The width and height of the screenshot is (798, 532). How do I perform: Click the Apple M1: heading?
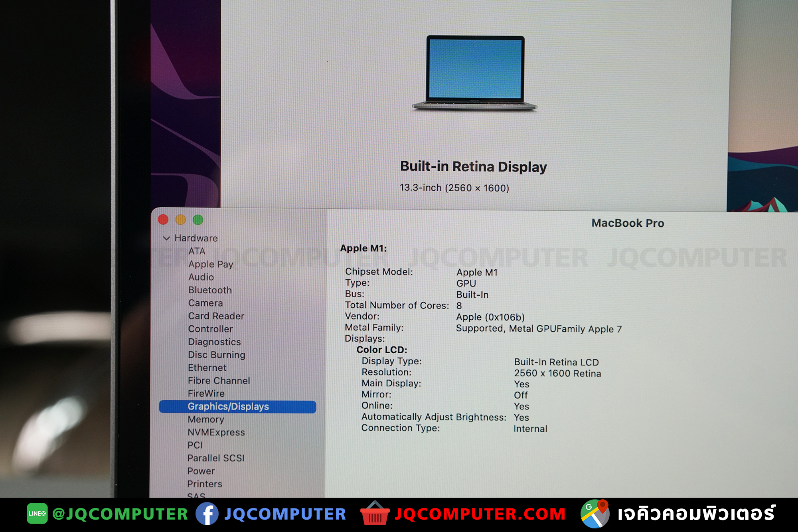[x=363, y=248]
